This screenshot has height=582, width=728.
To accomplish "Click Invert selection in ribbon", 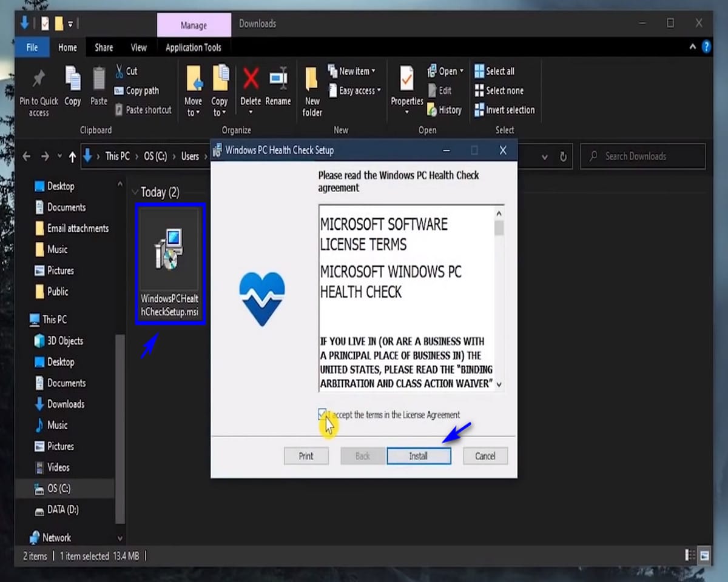I will [x=505, y=110].
